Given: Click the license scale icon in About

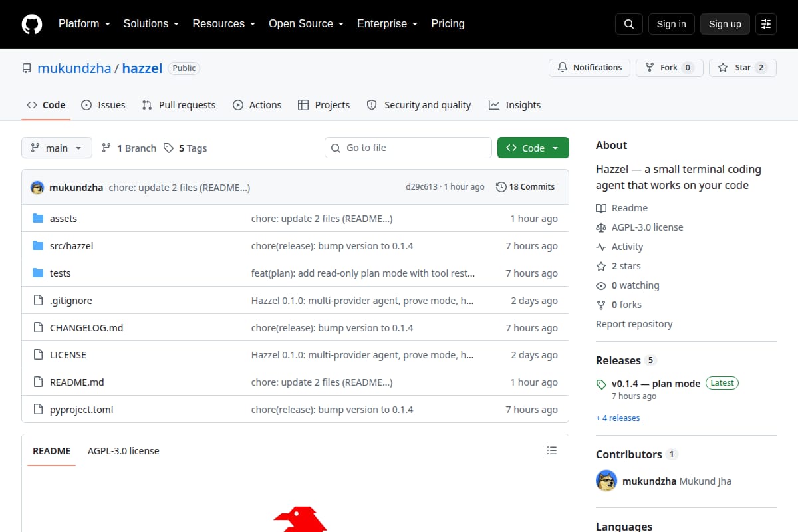Looking at the screenshot, I should 601,227.
